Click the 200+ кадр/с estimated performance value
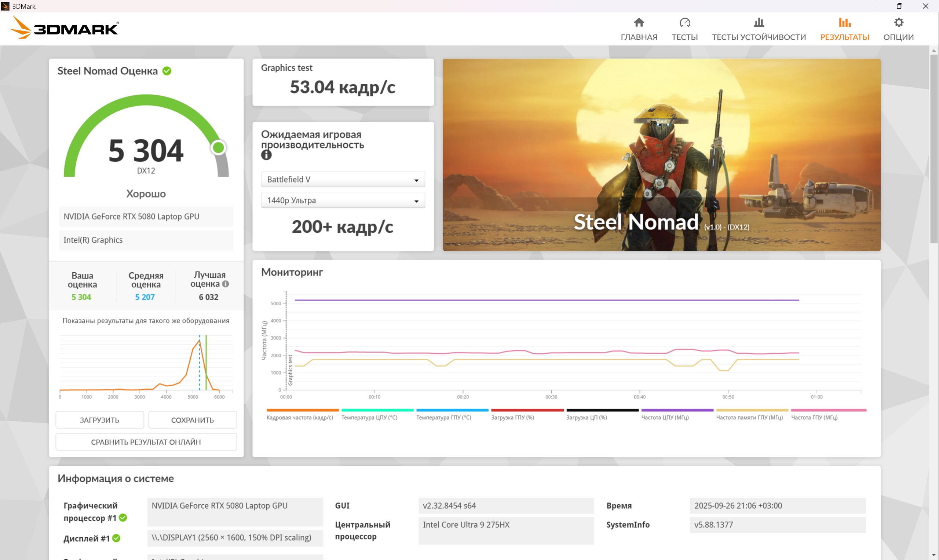939x560 pixels. (343, 227)
